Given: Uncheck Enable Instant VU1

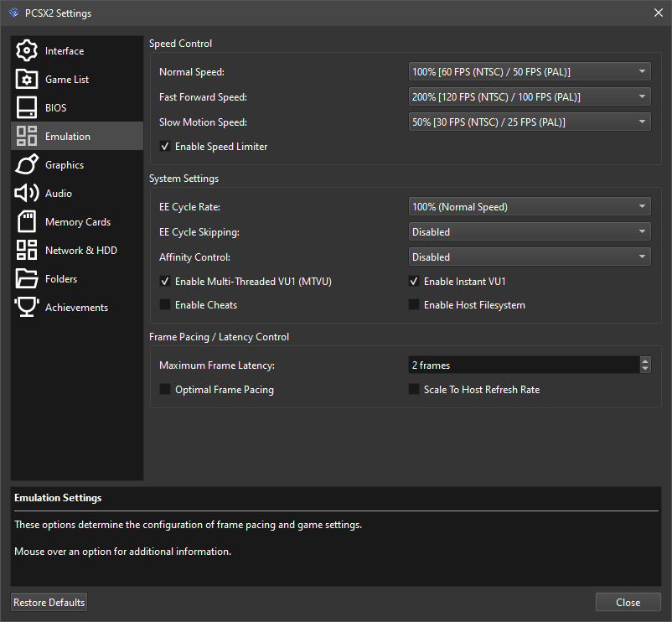Looking at the screenshot, I should pyautogui.click(x=414, y=282).
